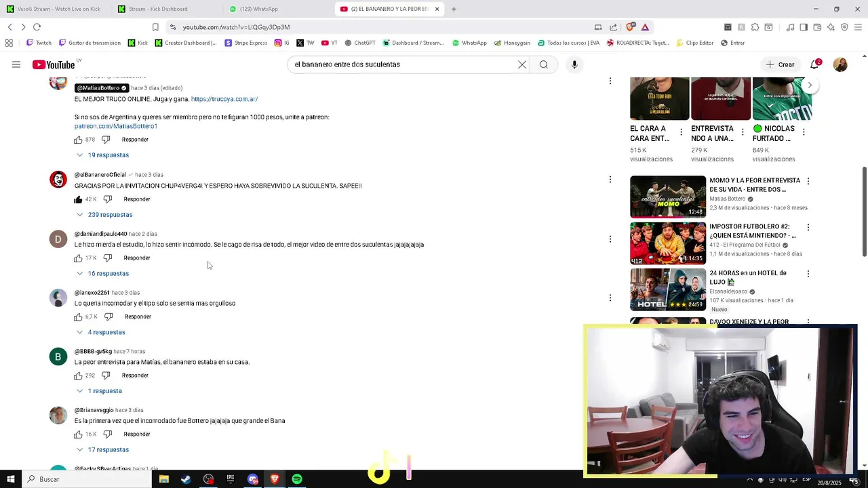Dislike the elBananeroOficial comment
The height and width of the screenshot is (488, 868).
pos(107,199)
